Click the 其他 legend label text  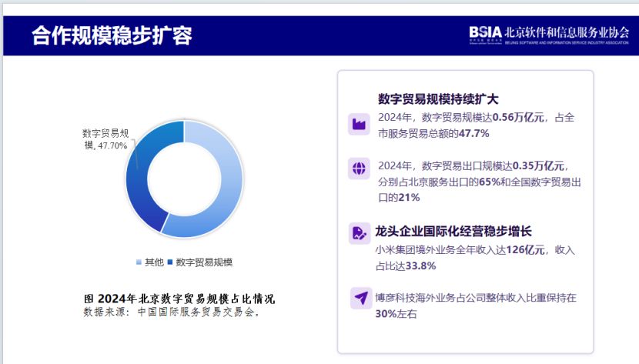[155, 262]
